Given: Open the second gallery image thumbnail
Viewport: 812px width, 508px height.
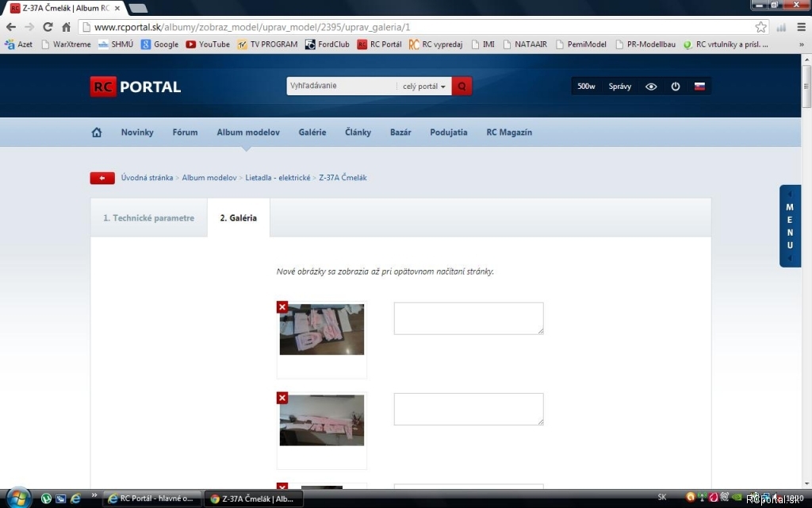Looking at the screenshot, I should [322, 421].
